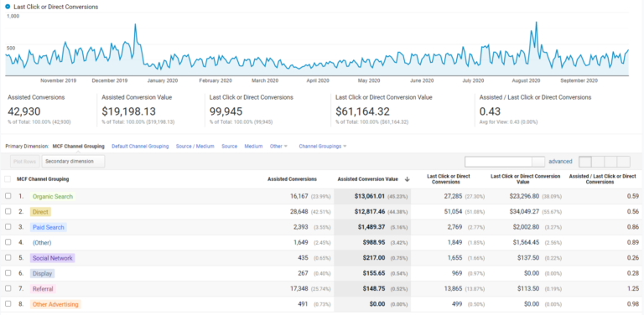Image resolution: width=644 pixels, height=315 pixels.
Task: Click the table search button icon
Action: pos(538,162)
